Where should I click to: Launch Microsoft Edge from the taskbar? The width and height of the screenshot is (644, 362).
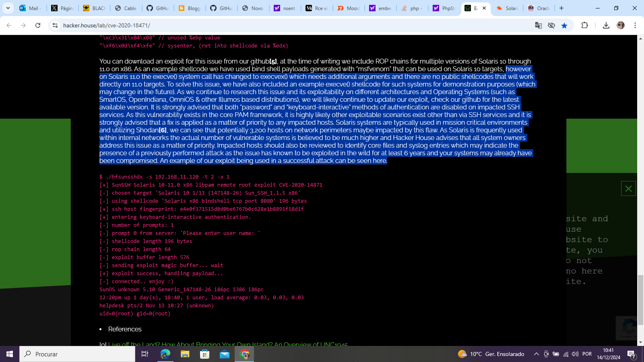click(x=165, y=354)
